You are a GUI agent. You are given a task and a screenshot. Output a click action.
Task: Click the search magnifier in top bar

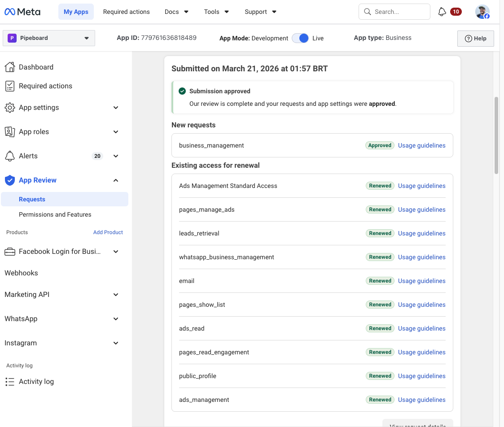coord(367,11)
